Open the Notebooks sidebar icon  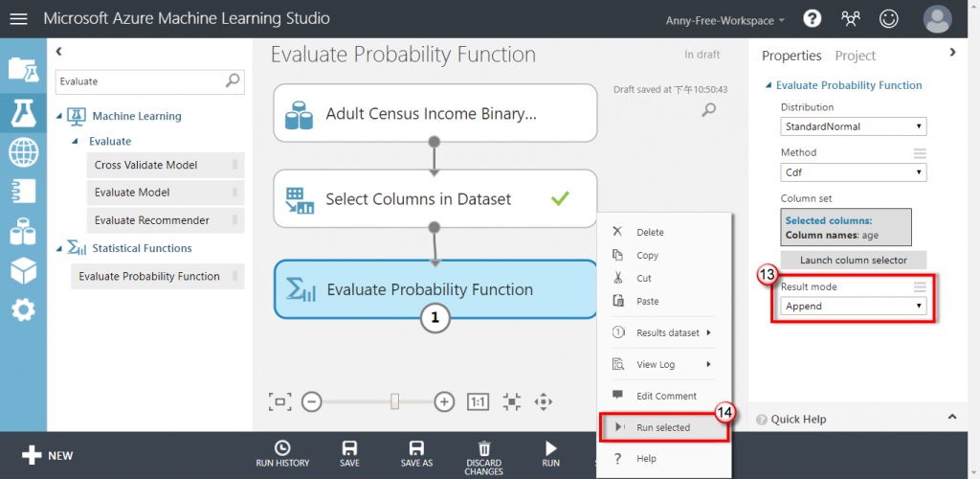23,192
